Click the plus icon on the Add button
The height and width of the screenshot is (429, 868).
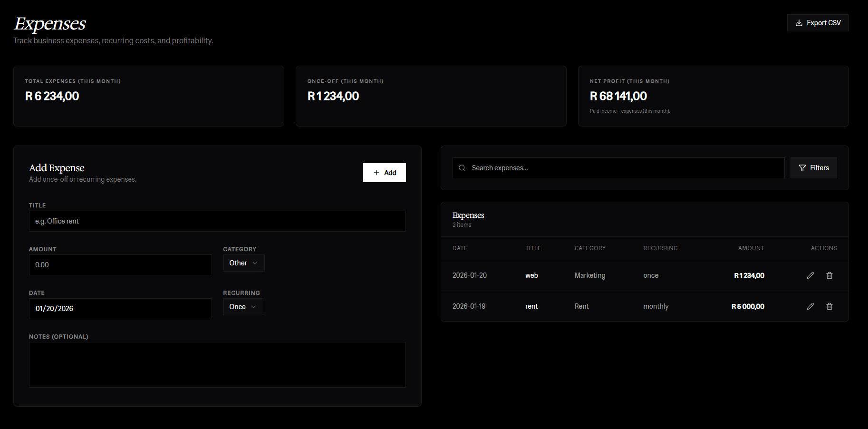[x=376, y=172]
